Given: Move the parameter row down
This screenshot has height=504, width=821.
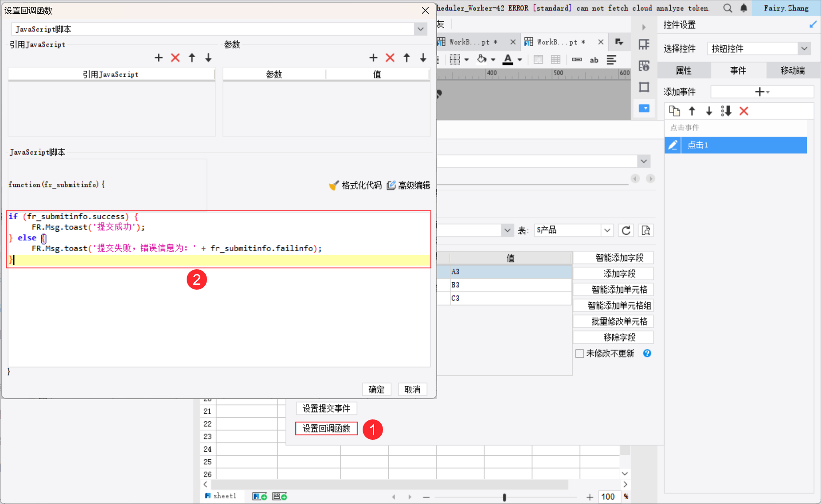Looking at the screenshot, I should pos(423,58).
